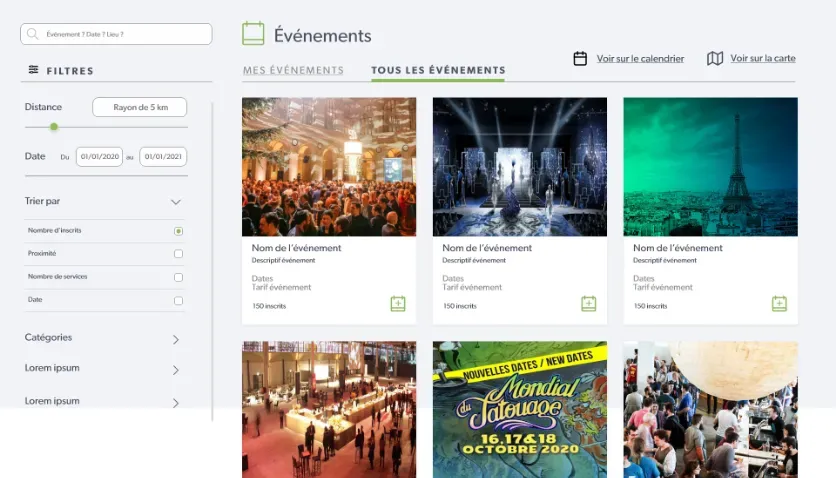Click the event name under the courtyard photo
Screen dimensions: 836x478
tap(296, 248)
